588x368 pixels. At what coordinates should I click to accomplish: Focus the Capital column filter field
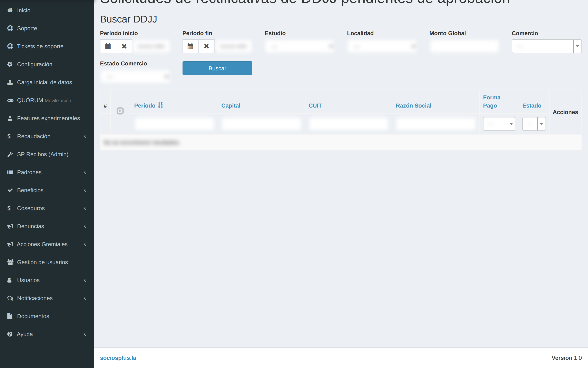[261, 124]
